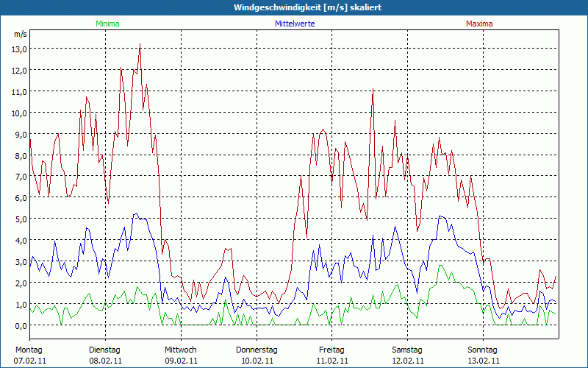The image size is (588, 368).
Task: Click the 'Mittwoch' day label
Action: 180,350
